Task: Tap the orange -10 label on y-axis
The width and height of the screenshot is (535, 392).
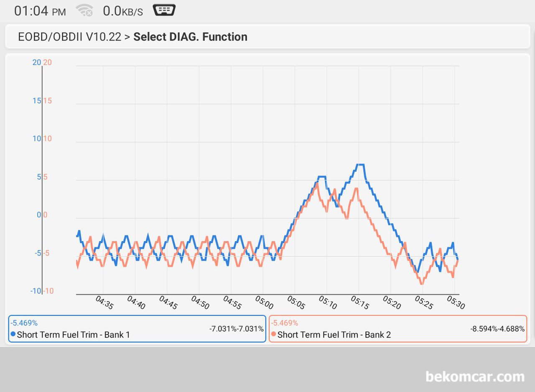Action: tap(48, 291)
